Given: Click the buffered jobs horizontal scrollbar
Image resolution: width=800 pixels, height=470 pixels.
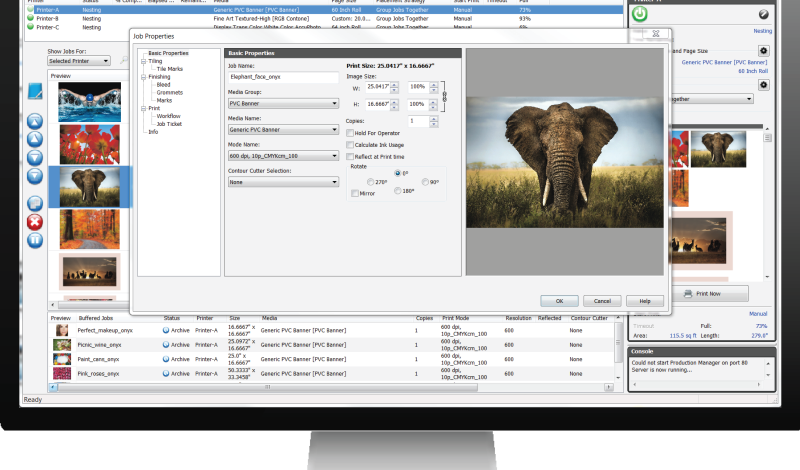Looking at the screenshot, I should coord(268,387).
